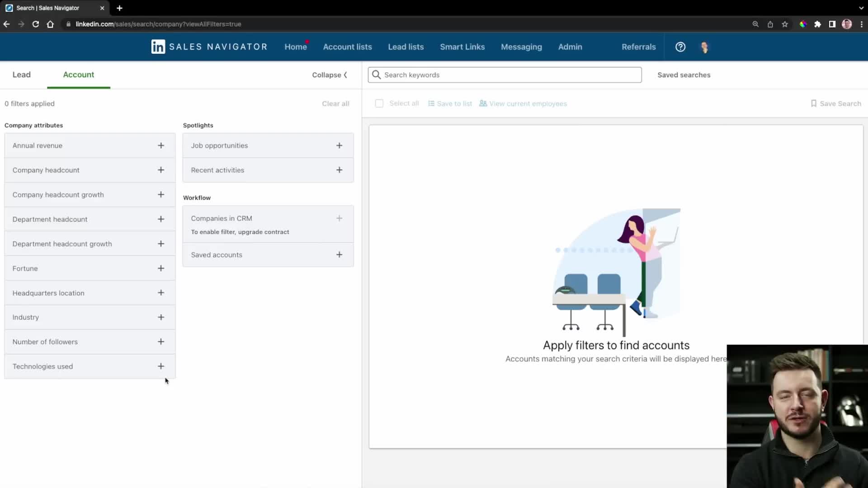Bookmark page with the star icon

[785, 24]
